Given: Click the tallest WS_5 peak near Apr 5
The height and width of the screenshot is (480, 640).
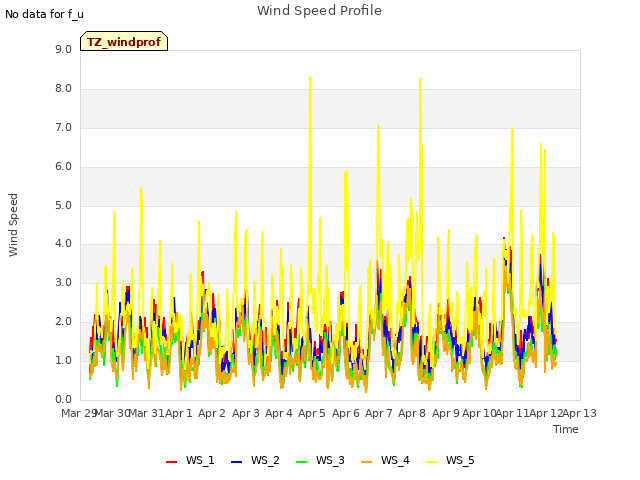Looking at the screenshot, I should point(310,78).
